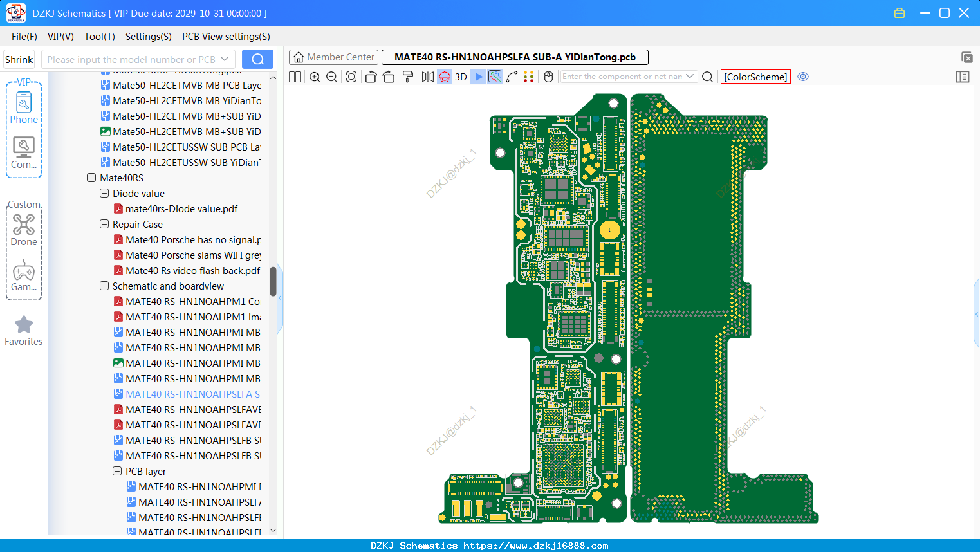980x552 pixels.
Task: Open Mate40 Porsche slams WIFI grey file
Action: click(x=188, y=255)
